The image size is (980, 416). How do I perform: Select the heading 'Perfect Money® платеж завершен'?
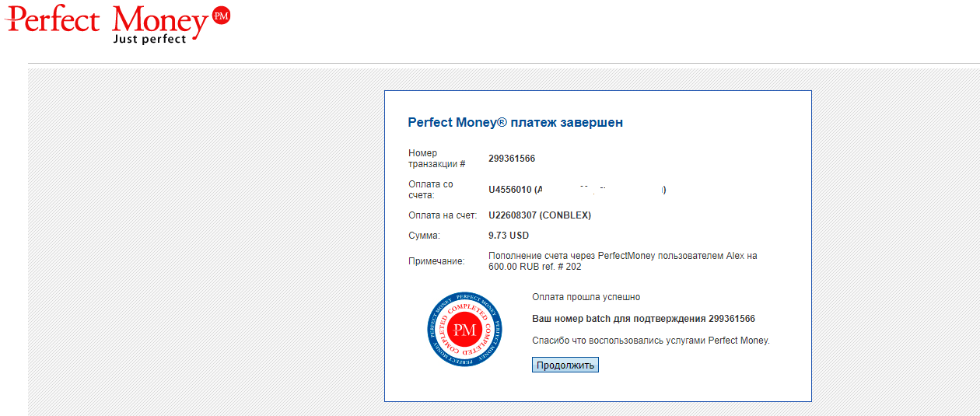[x=516, y=123]
